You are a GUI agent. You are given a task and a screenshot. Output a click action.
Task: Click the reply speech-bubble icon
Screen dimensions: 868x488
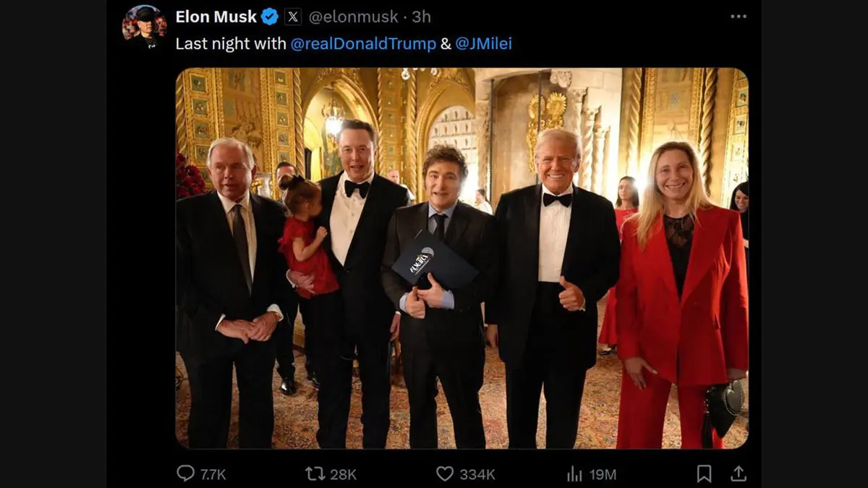pos(186,474)
